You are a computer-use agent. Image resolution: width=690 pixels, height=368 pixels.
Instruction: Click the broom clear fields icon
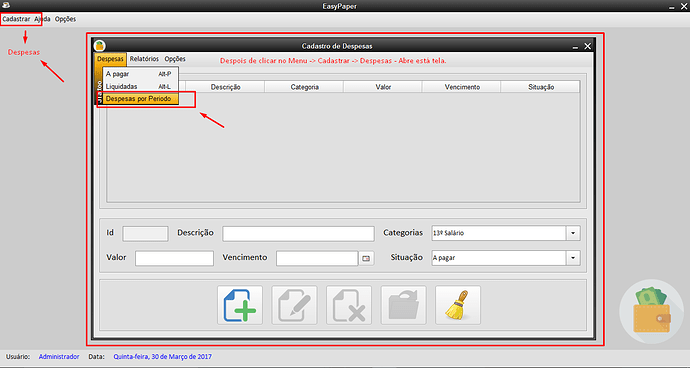(458, 305)
